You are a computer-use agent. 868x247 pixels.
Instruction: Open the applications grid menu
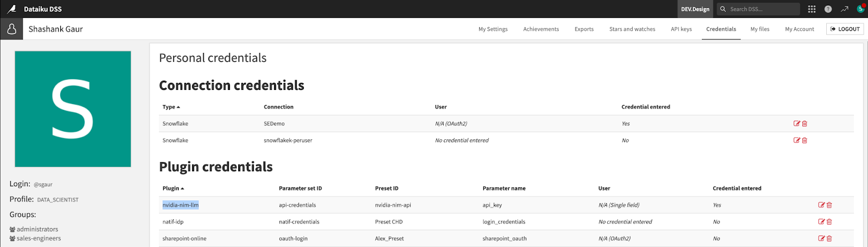812,9
